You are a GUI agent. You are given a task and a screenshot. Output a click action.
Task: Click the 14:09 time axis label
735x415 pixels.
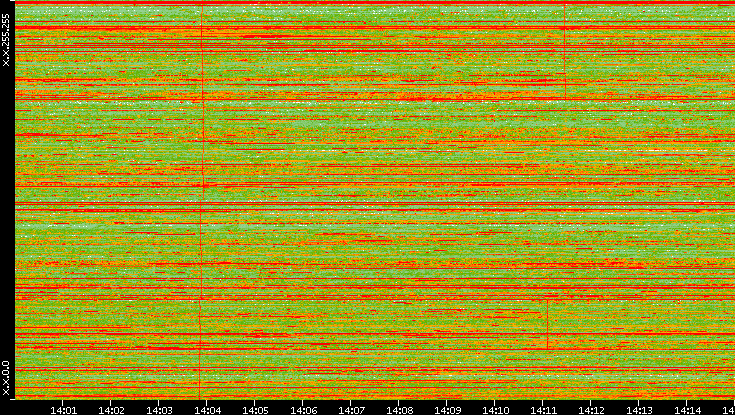coord(447,410)
